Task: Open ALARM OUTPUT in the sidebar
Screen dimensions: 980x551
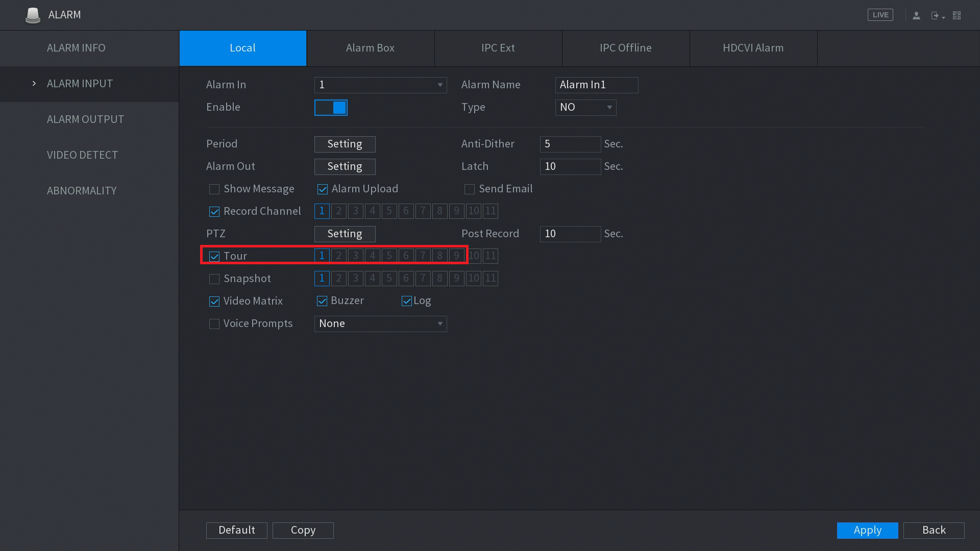Action: [85, 119]
